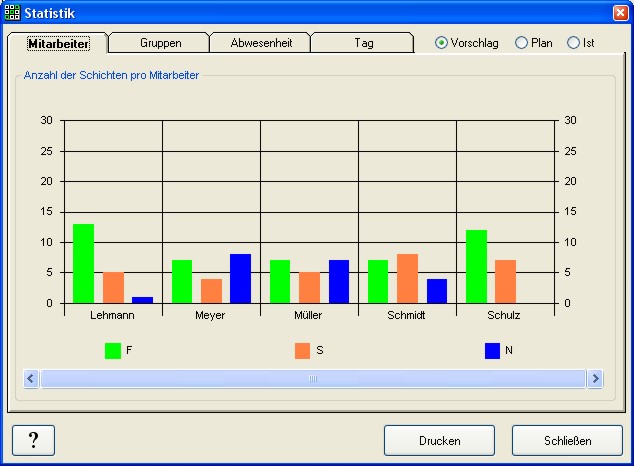The width and height of the screenshot is (634, 466).
Task: Click the Schließen button
Action: (x=567, y=440)
